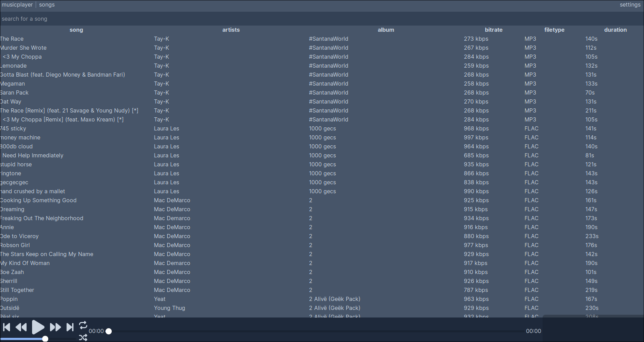
Task: Click the 233s duration cell
Action: [x=592, y=236]
